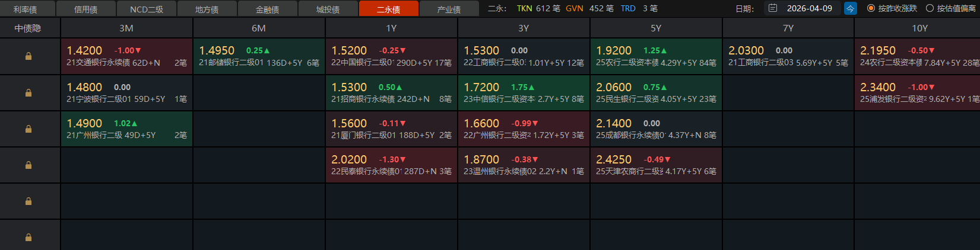The width and height of the screenshot is (980, 250).
Task: Switch to the 信用债 tab
Action: [86, 9]
